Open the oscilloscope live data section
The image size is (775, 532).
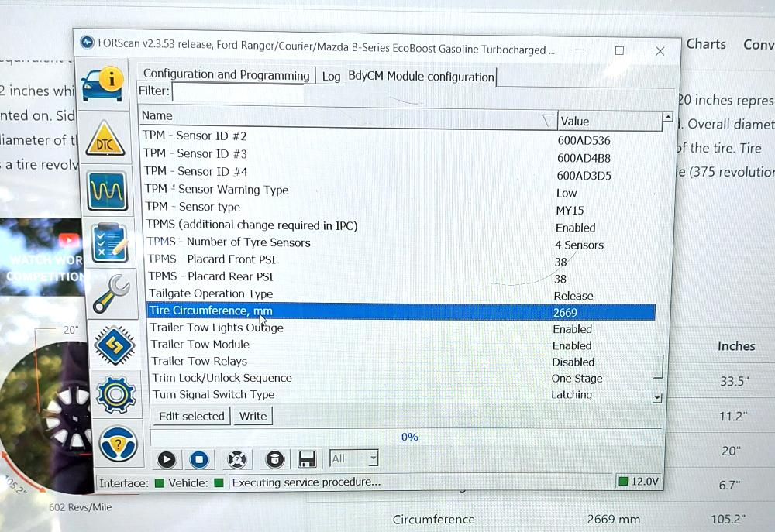point(107,190)
